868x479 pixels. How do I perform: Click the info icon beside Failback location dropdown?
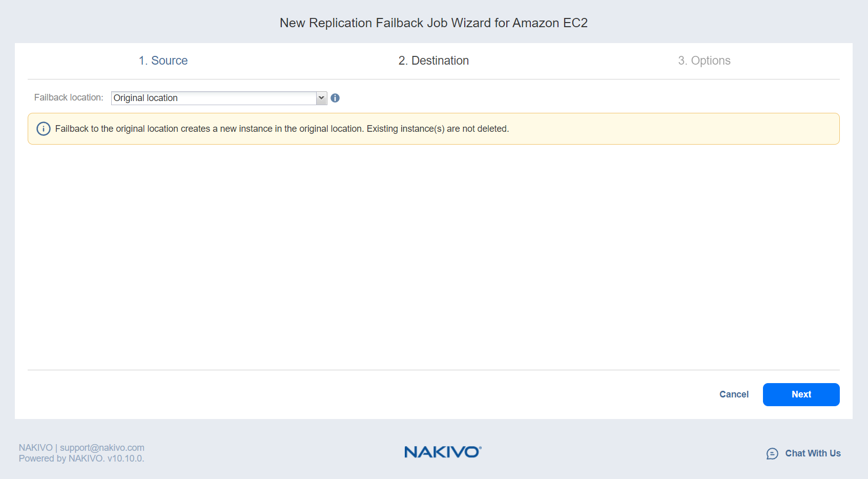[335, 98]
